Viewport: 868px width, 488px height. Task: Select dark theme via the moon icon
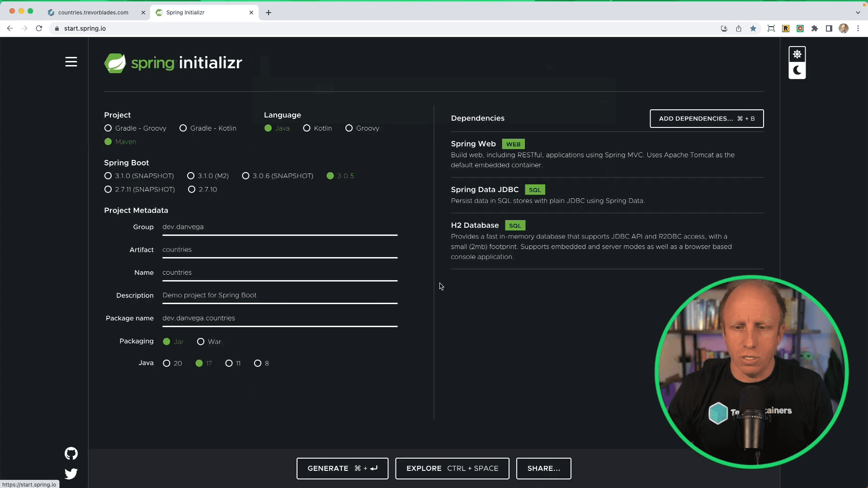point(797,70)
